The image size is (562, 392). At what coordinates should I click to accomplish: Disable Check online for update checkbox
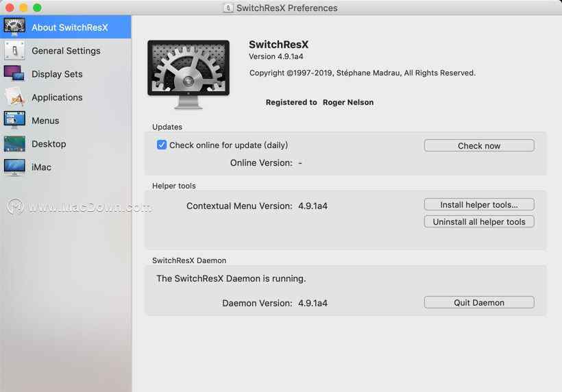tap(162, 145)
